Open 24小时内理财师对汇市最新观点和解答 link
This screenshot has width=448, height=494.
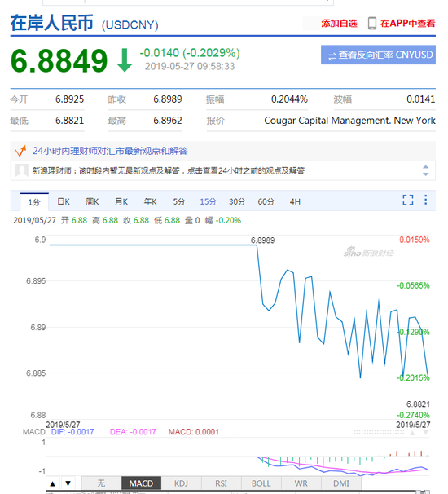(110, 151)
